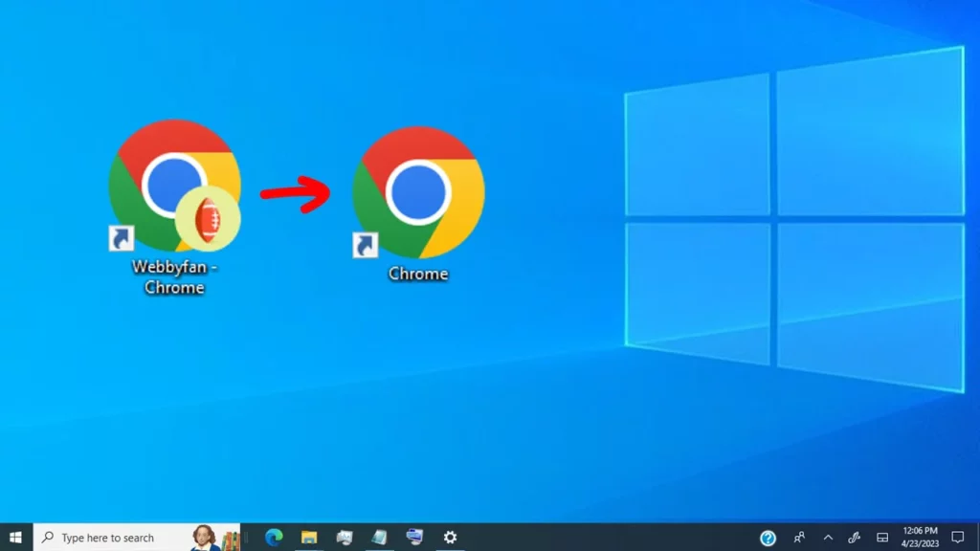
Task: Open the taskbar monitor app after File Explorer
Action: [x=345, y=538]
